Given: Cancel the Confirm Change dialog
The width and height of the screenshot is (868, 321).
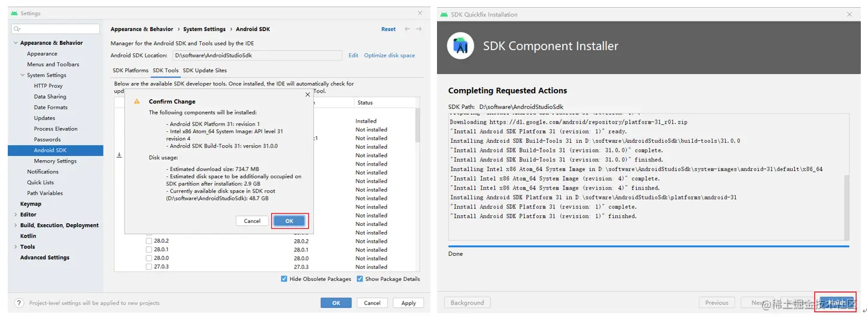Looking at the screenshot, I should click(x=252, y=221).
